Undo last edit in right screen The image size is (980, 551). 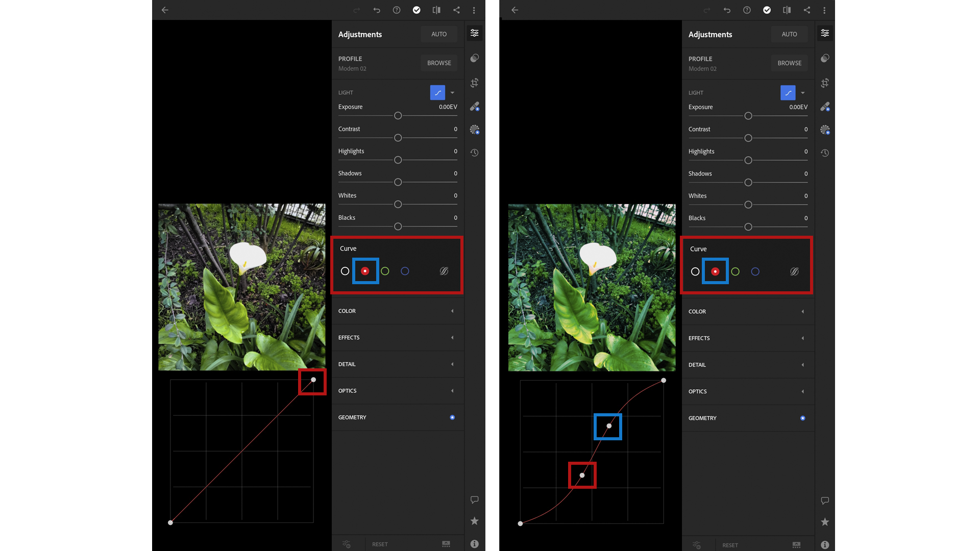(727, 10)
